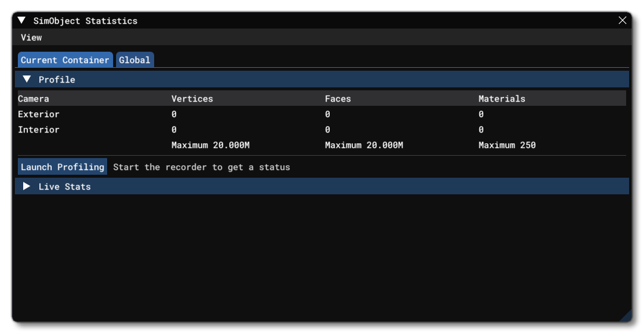
Task: Collapse the SimObject Statistics window triangle
Action: click(x=22, y=20)
